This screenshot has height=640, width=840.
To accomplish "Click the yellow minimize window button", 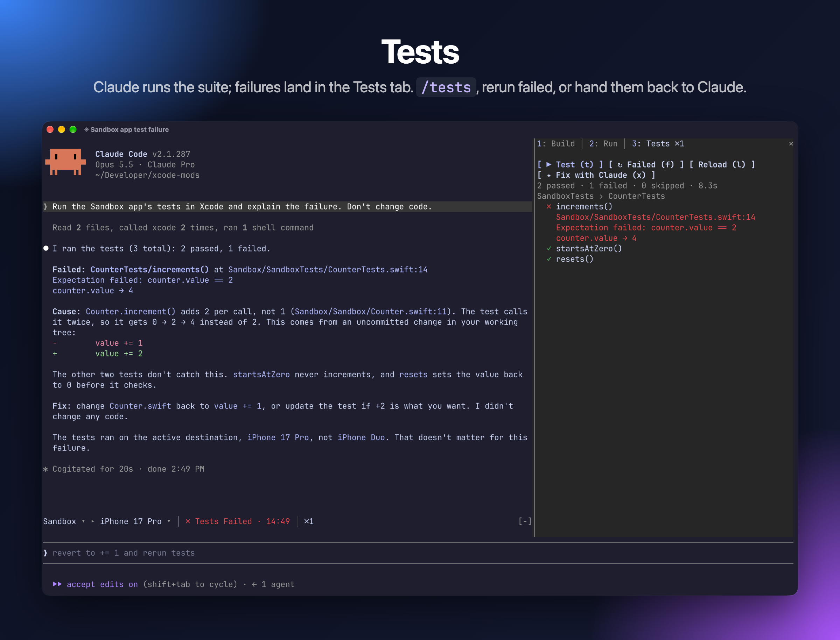I will [61, 129].
